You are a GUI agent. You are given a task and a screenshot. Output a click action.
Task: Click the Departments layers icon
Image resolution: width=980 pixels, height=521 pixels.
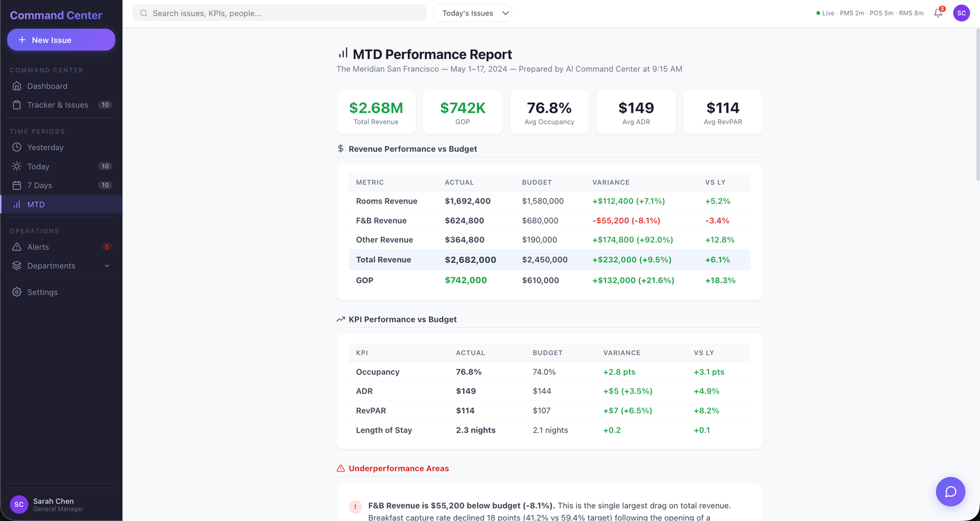point(17,266)
